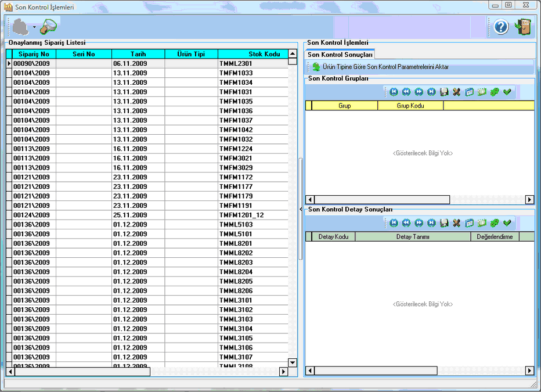Click the Grup column header
541x392 pixels.
tap(345, 106)
